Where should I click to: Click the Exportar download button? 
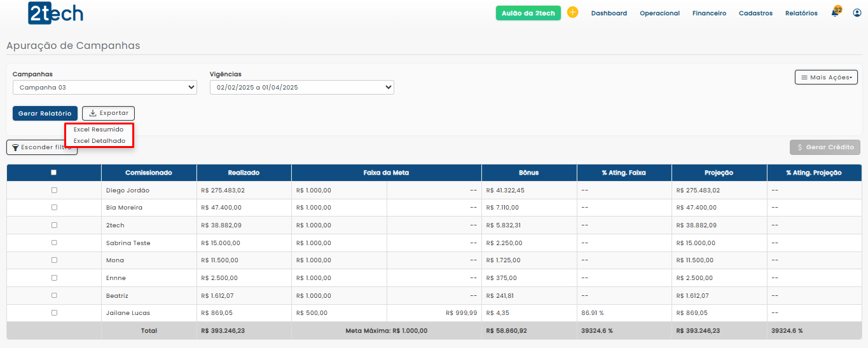click(x=108, y=113)
